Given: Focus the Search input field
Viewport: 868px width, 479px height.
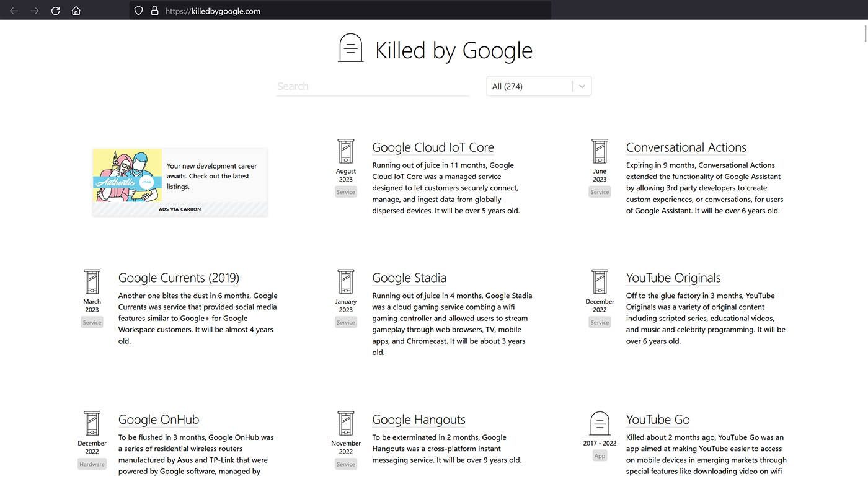Looking at the screenshot, I should click(373, 86).
